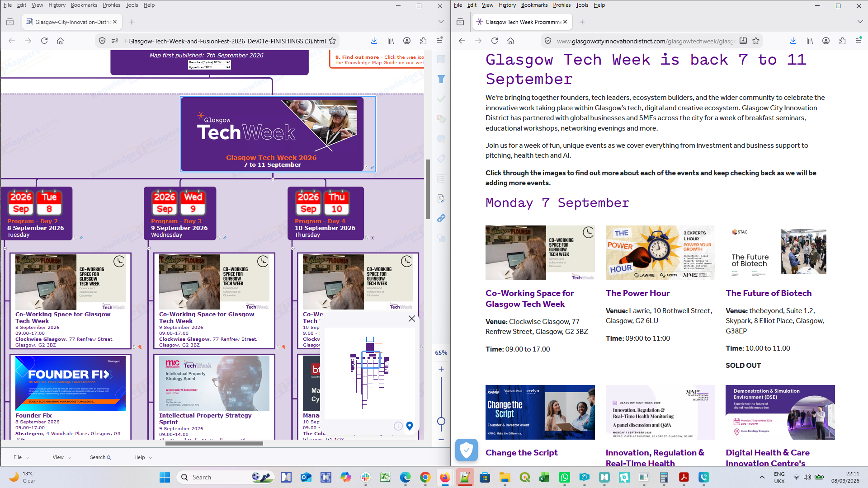Open a new tab in the right window
The width and height of the screenshot is (868, 488).
582,22
